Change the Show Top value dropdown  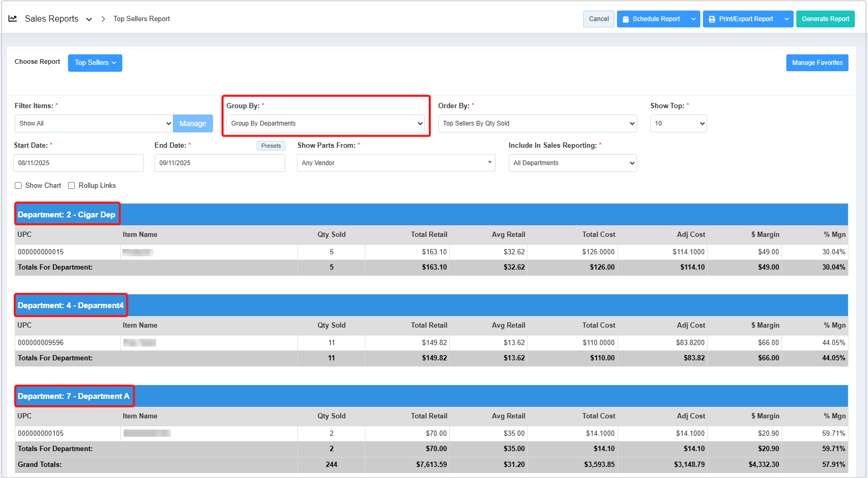(678, 123)
